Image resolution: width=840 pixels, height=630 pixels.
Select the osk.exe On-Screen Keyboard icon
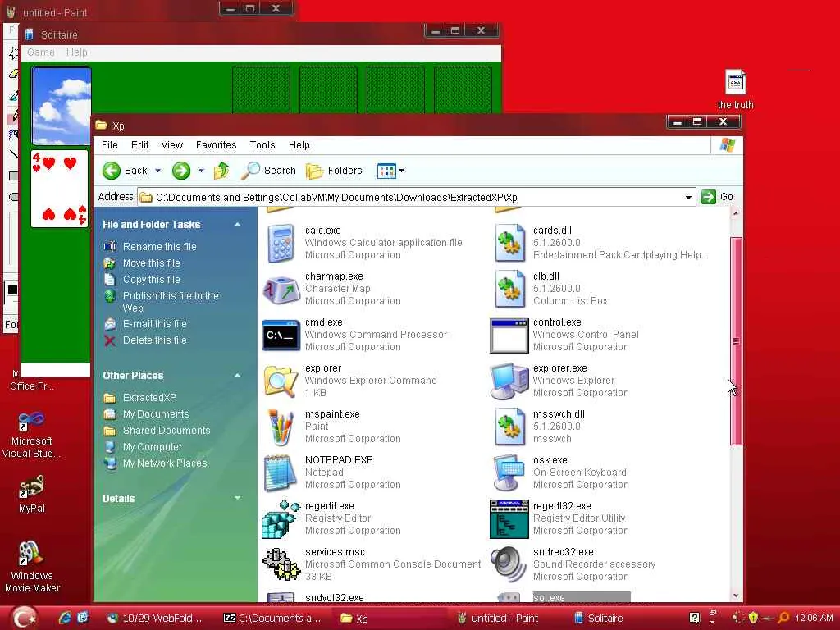509,473
